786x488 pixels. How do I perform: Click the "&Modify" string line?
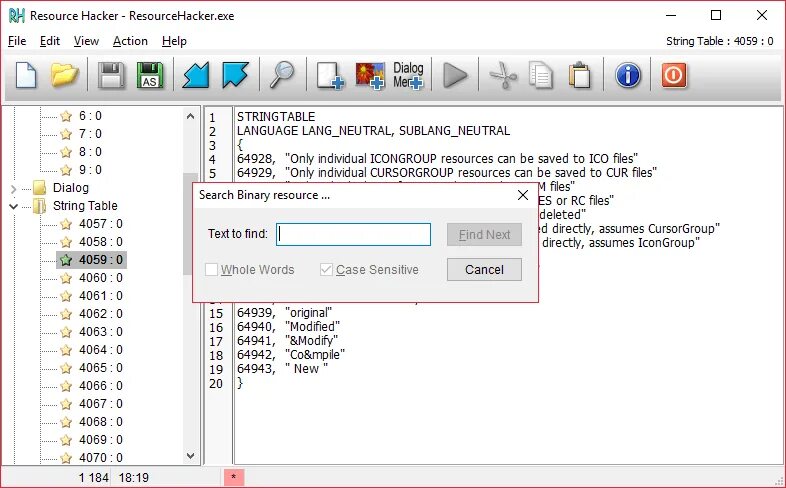(x=287, y=341)
